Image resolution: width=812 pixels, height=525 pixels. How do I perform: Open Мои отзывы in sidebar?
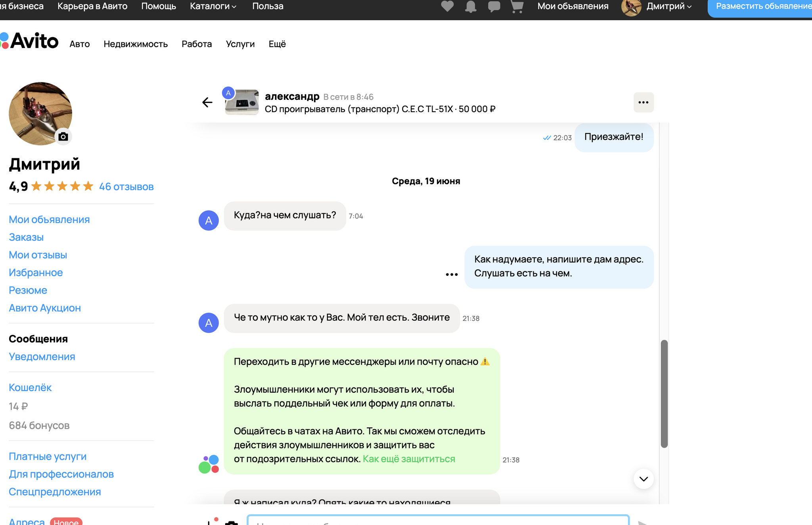point(38,255)
